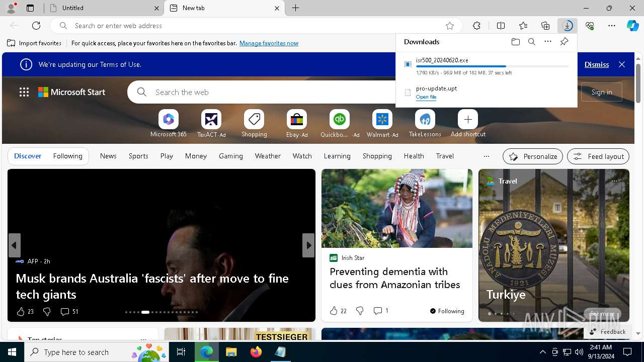Open a new browser tab
The width and height of the screenshot is (644, 362).
click(295, 8)
